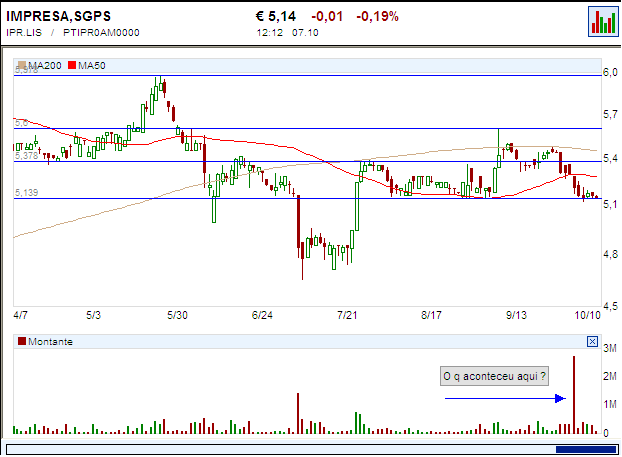Click the MA200 legend color swatch

[x=22, y=65]
